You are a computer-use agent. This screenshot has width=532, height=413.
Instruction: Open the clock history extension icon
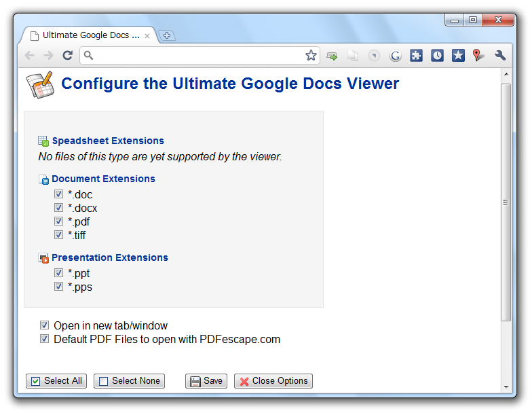[x=437, y=56]
